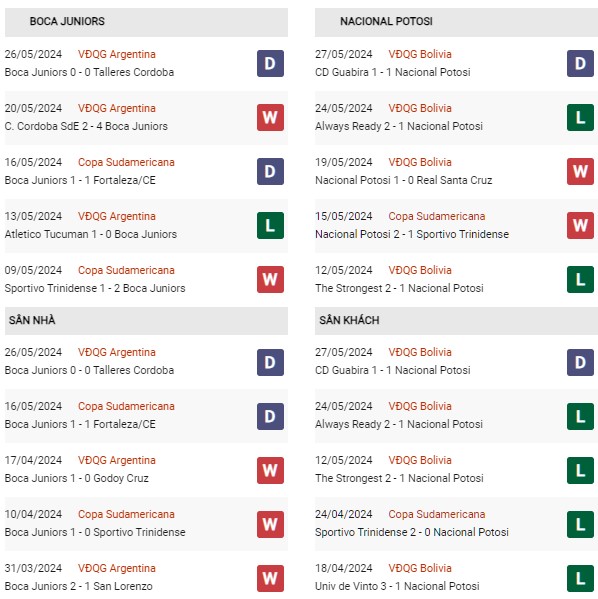
Task: Click the L badge for Univ de Vinto 3-1 Nacional Potosi
Action: (580, 578)
